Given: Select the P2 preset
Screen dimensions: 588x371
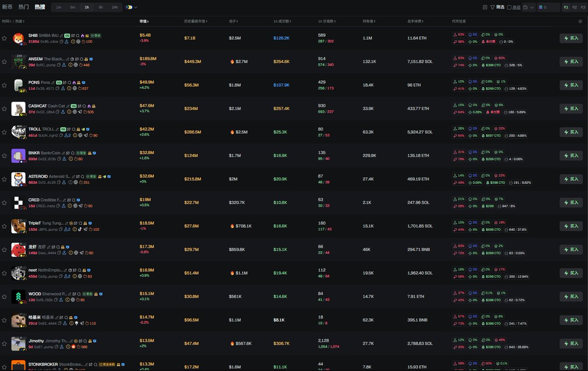Looking at the screenshot, I should pos(574,7).
